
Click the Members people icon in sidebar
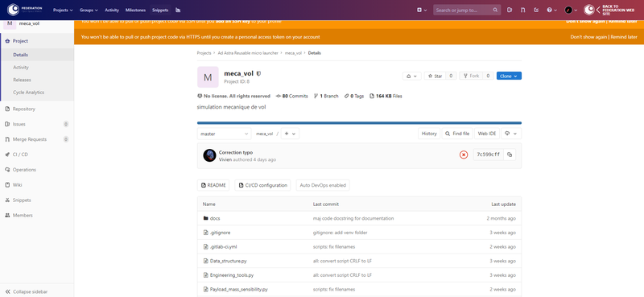[x=7, y=215]
